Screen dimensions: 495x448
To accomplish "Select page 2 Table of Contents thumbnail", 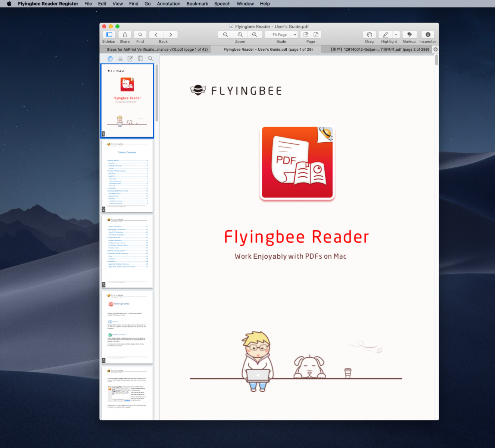I will [127, 176].
